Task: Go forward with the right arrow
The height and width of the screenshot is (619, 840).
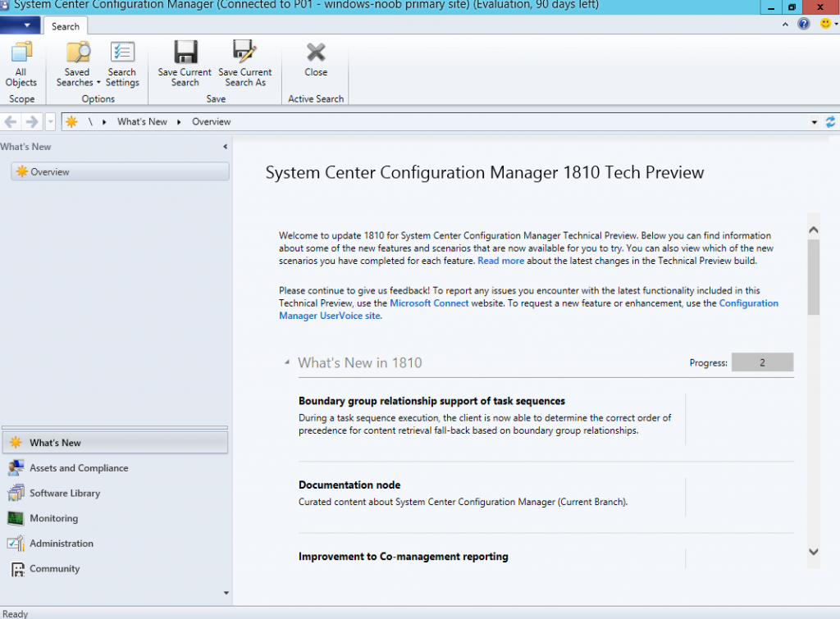Action: coord(32,122)
